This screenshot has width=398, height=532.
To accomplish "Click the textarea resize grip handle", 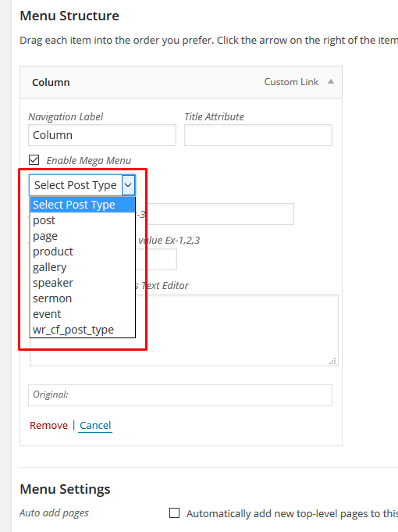I will (333, 361).
